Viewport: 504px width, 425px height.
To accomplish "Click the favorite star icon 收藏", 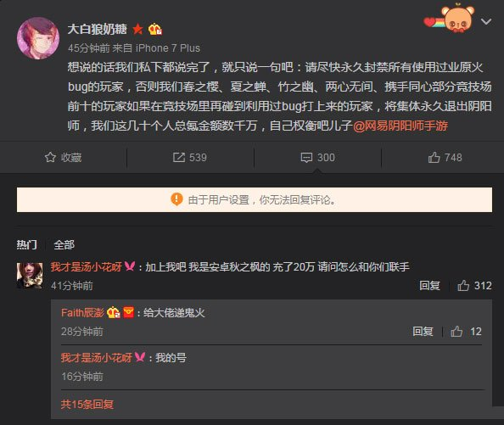I will (50, 158).
